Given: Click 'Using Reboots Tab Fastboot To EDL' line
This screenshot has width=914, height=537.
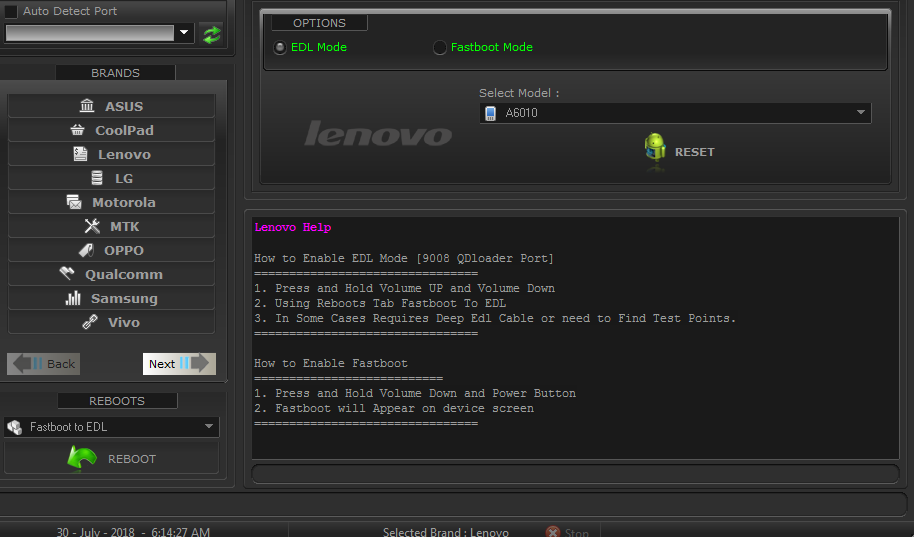Looking at the screenshot, I should (380, 303).
